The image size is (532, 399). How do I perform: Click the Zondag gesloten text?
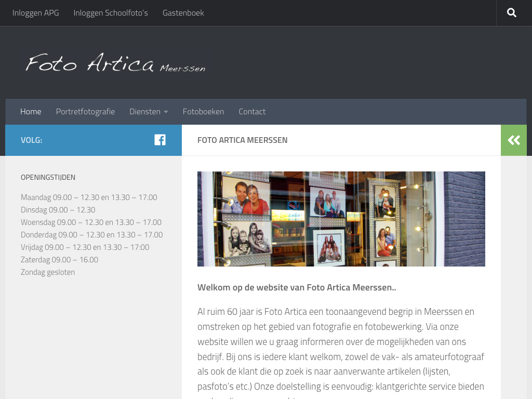pos(48,272)
